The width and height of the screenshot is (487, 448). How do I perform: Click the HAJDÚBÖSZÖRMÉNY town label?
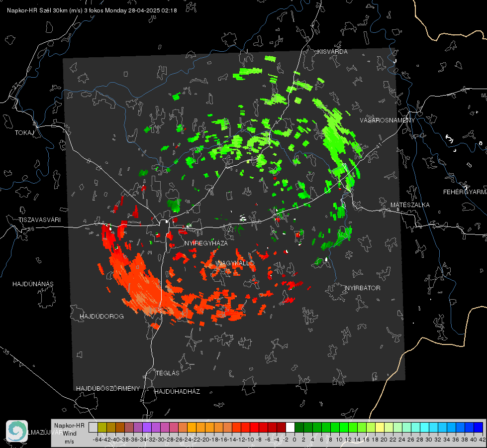coord(108,389)
